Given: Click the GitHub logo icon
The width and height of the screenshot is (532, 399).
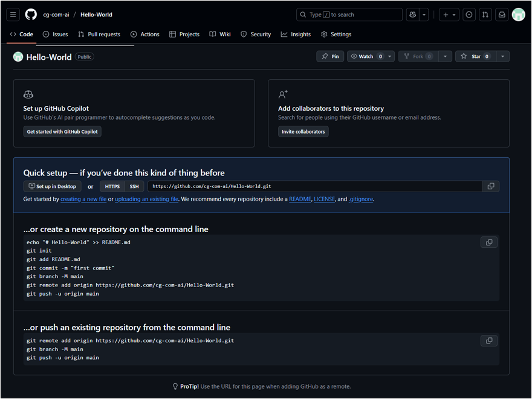Looking at the screenshot, I should click(x=31, y=15).
